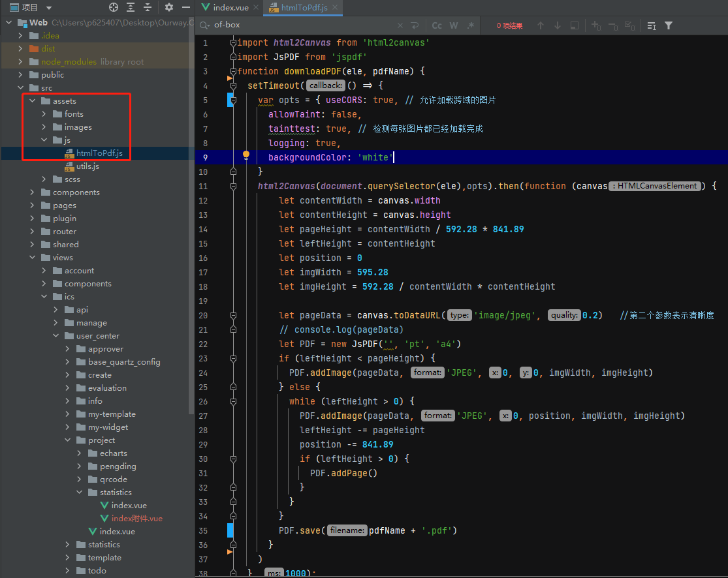
Task: Collapse the src folder
Action: click(x=20, y=87)
